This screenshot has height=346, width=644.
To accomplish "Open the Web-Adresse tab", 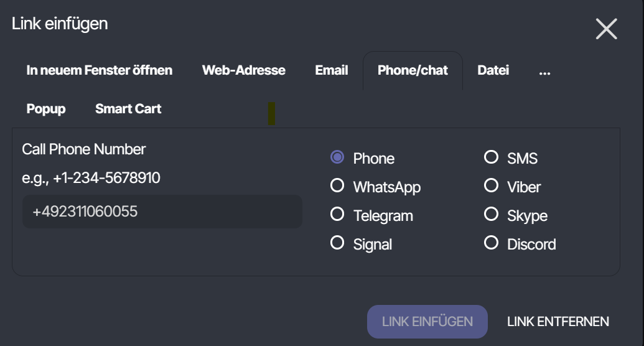I will [x=243, y=70].
